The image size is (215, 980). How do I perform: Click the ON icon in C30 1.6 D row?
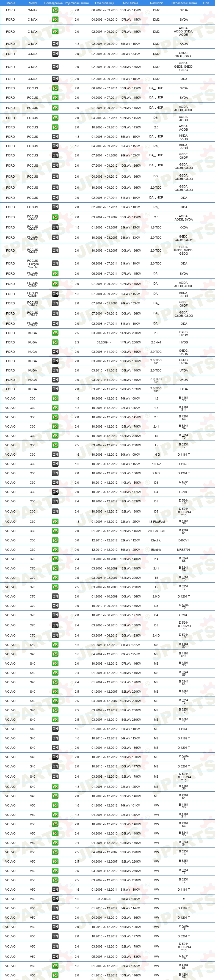55,455
